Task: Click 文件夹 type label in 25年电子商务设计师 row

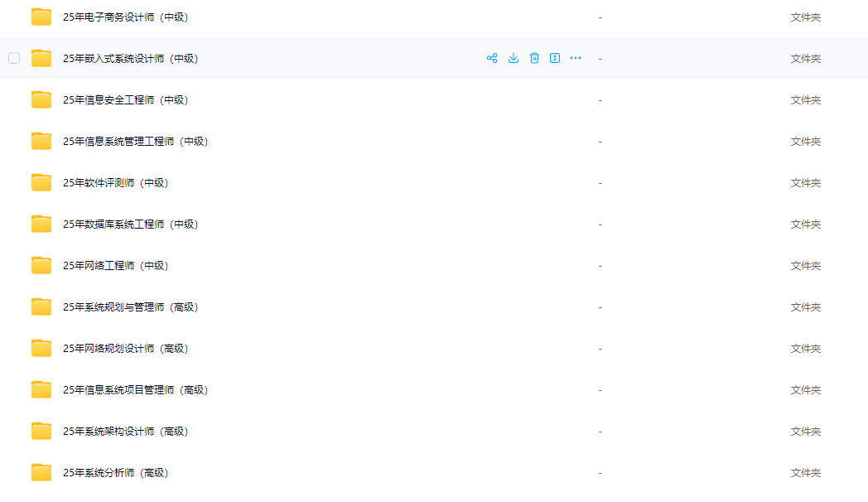Action: (x=805, y=17)
